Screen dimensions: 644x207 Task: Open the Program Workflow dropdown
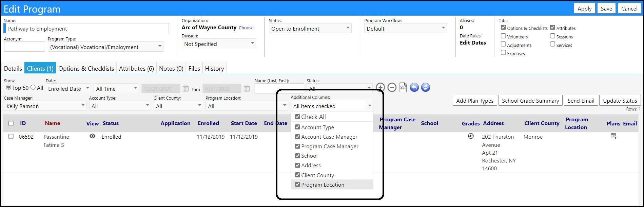click(x=406, y=29)
